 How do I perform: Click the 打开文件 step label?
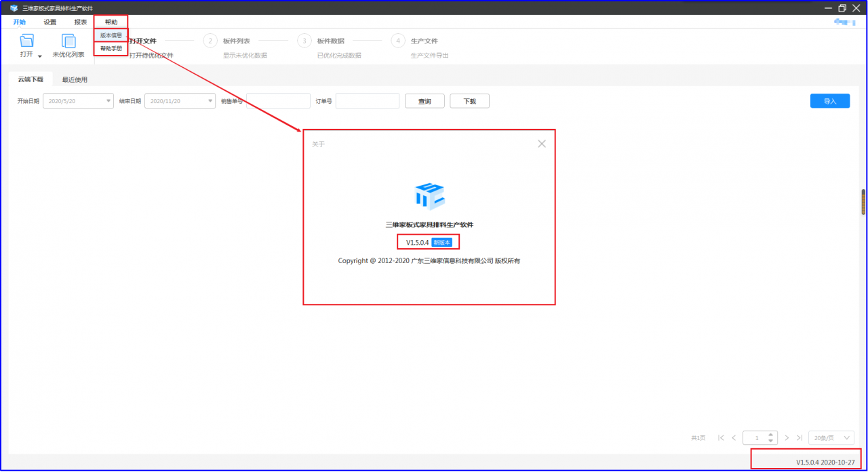(143, 41)
